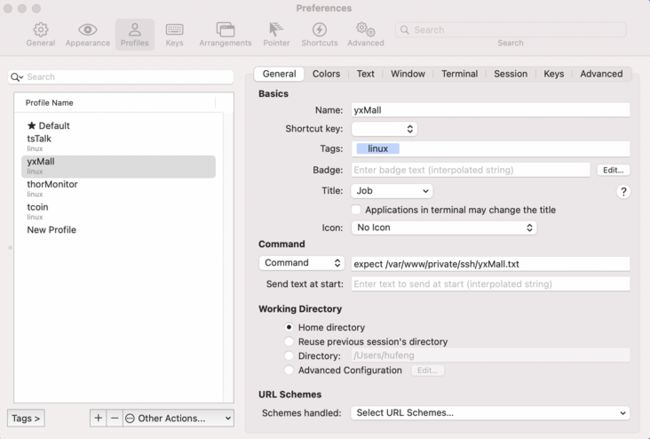This screenshot has width=650, height=439.
Task: Switch to the Window tab
Action: click(x=408, y=74)
